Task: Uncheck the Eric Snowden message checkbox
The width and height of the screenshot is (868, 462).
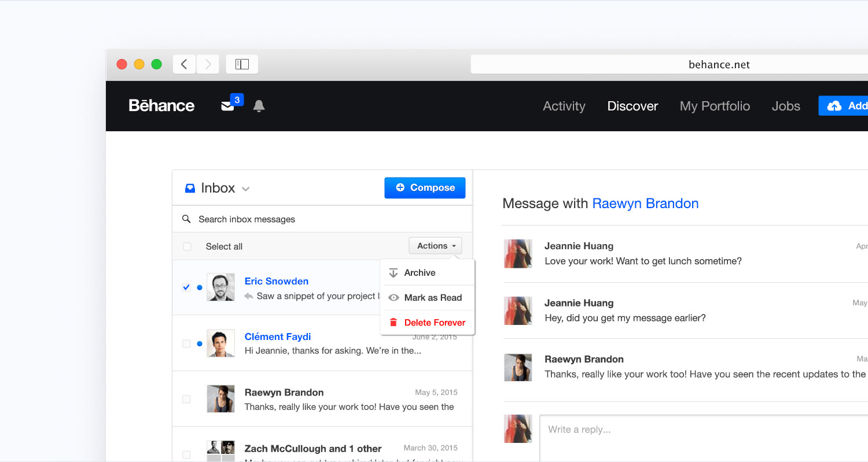Action: click(186, 287)
